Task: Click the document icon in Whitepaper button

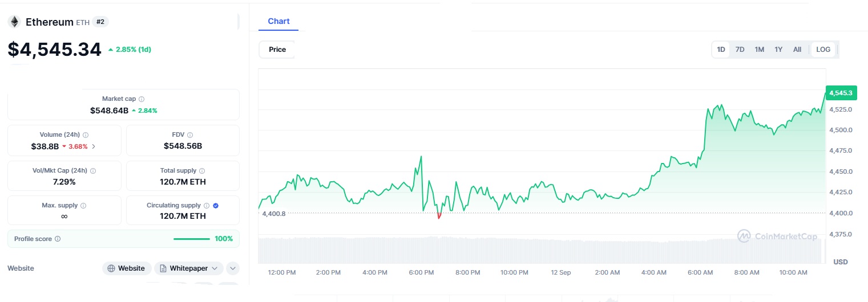Action: pos(163,268)
